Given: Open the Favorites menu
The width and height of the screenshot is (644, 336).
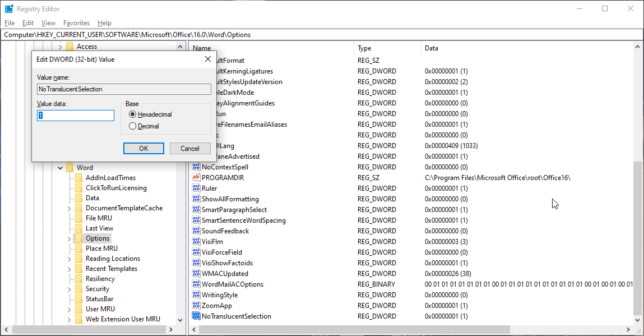Looking at the screenshot, I should [x=76, y=23].
